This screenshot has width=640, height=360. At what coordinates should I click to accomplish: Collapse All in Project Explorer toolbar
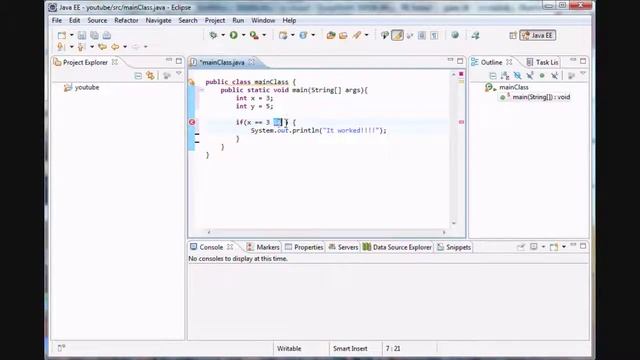(x=138, y=76)
